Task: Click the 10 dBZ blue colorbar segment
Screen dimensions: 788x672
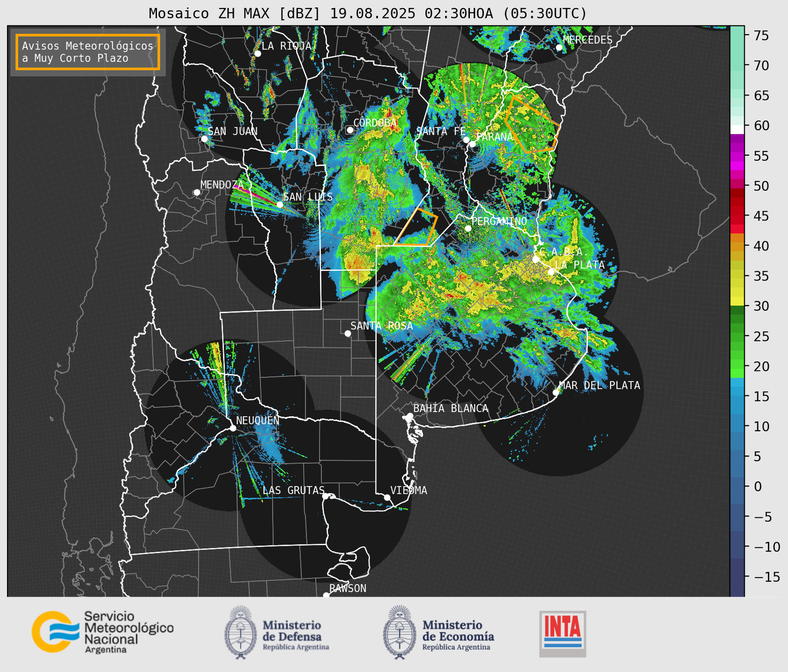Action: pyautogui.click(x=737, y=426)
